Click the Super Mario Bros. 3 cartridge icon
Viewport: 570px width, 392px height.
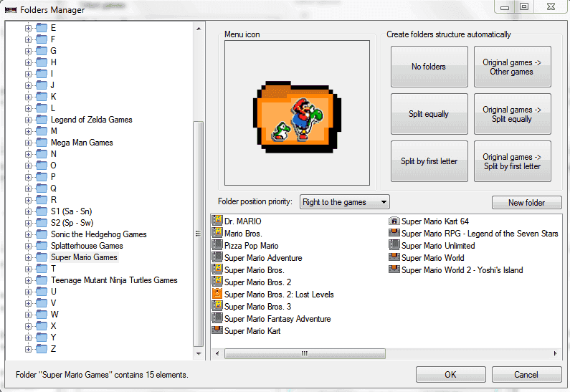tap(217, 306)
